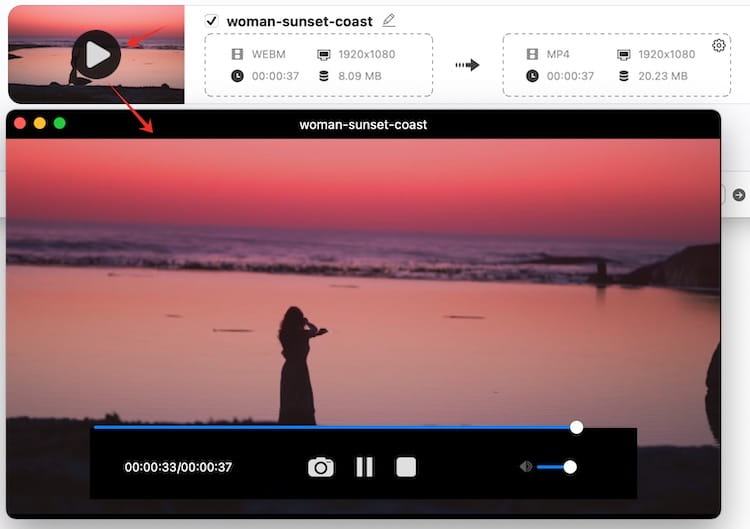The image size is (750, 529).
Task: Close the preview window with red button
Action: pos(20,123)
